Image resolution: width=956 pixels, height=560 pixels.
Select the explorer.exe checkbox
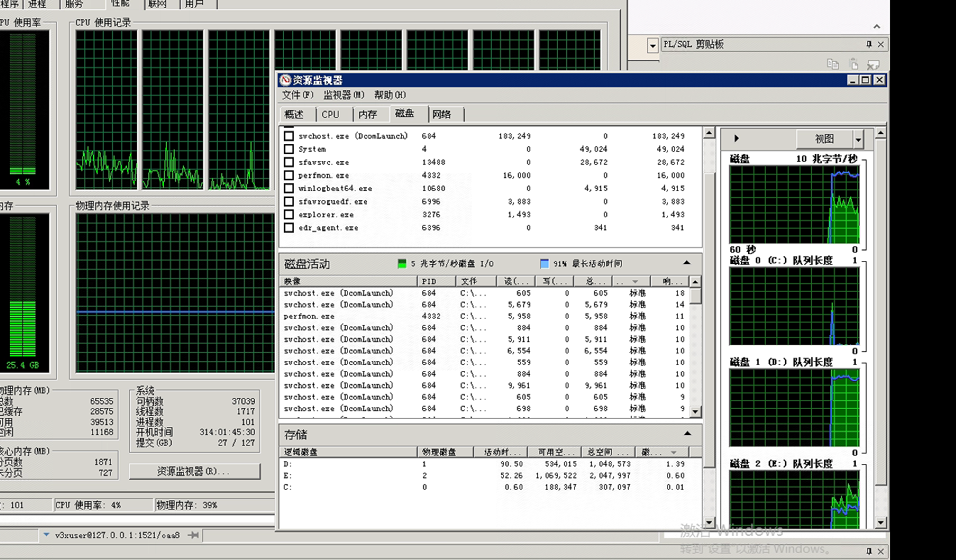pos(289,214)
